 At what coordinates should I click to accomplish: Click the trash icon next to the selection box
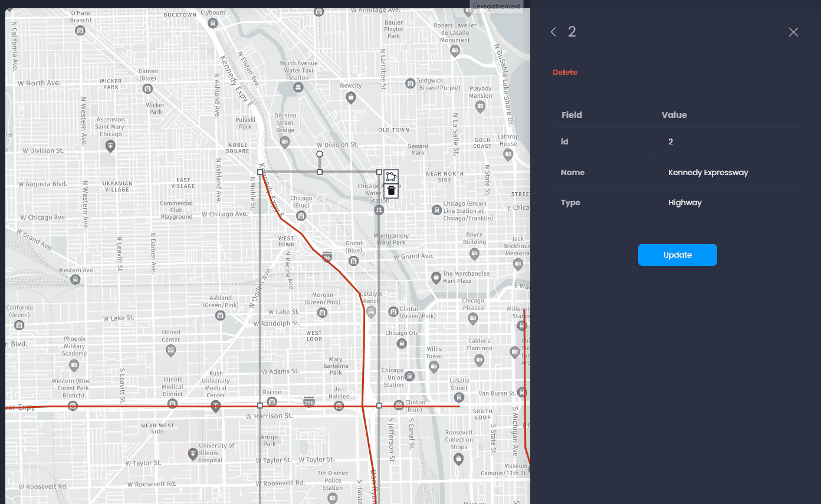click(x=391, y=191)
